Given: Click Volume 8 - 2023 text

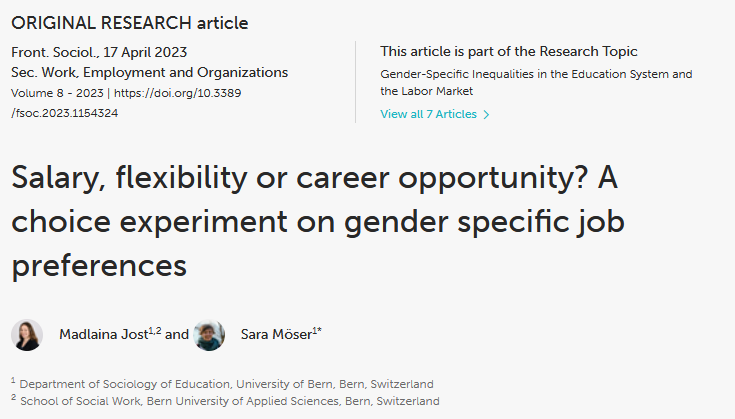Looking at the screenshot, I should (x=57, y=93).
